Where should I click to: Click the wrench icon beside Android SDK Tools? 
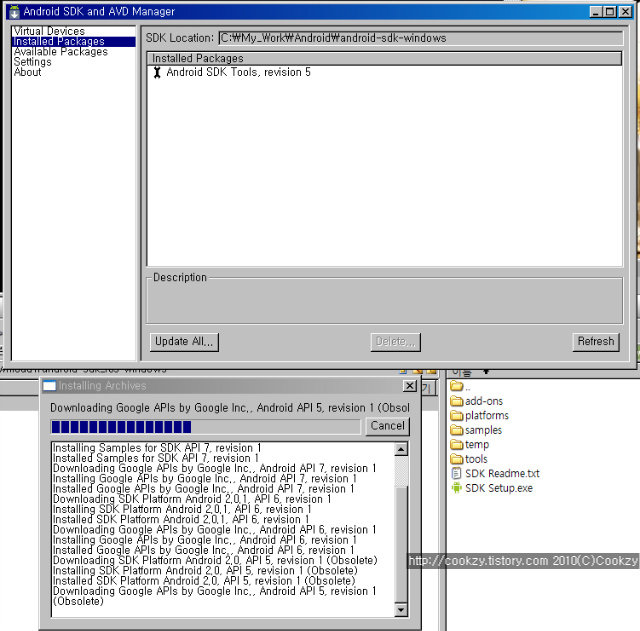(x=157, y=73)
